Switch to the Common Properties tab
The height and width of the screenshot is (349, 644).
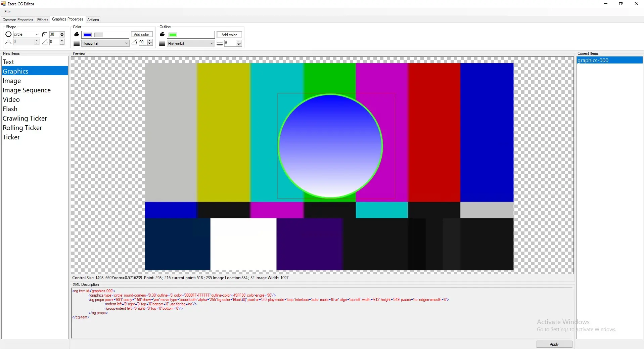(x=18, y=20)
